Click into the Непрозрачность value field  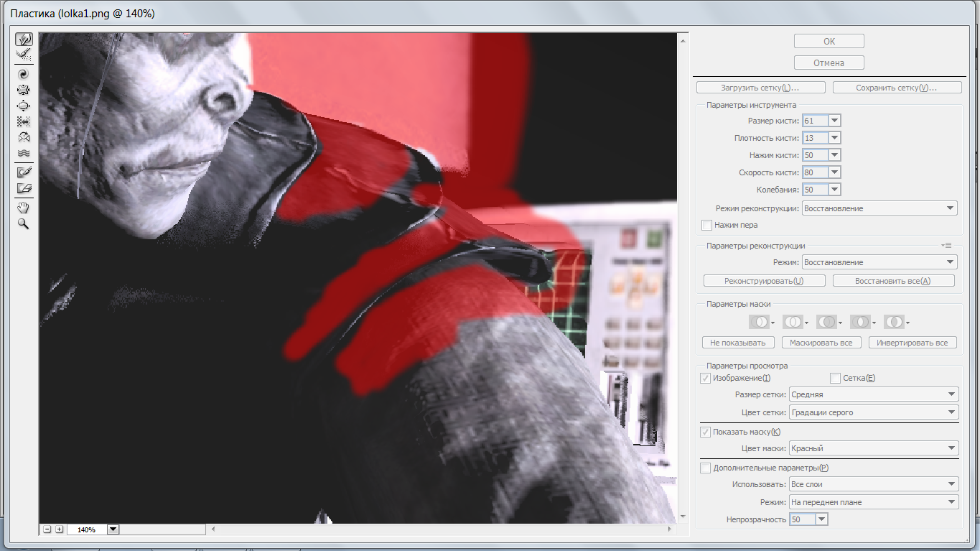coord(803,519)
